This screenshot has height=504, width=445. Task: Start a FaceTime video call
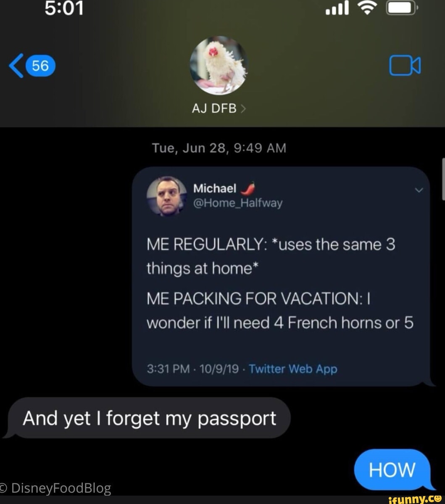coord(405,65)
